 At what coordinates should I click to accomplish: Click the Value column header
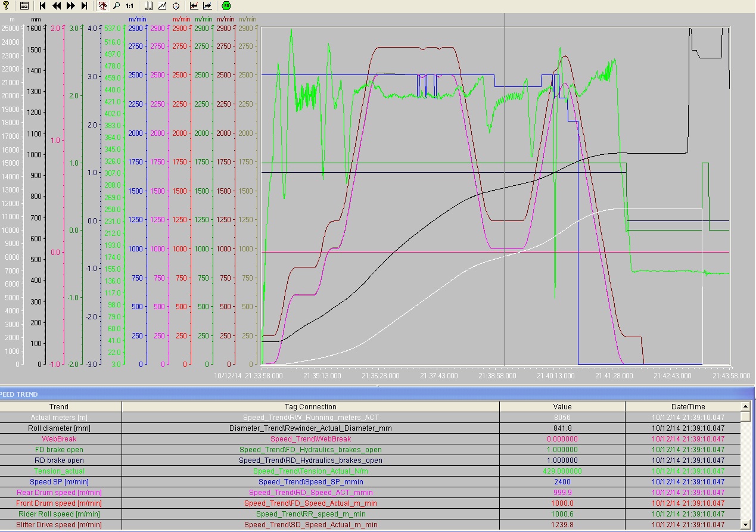pyautogui.click(x=562, y=407)
